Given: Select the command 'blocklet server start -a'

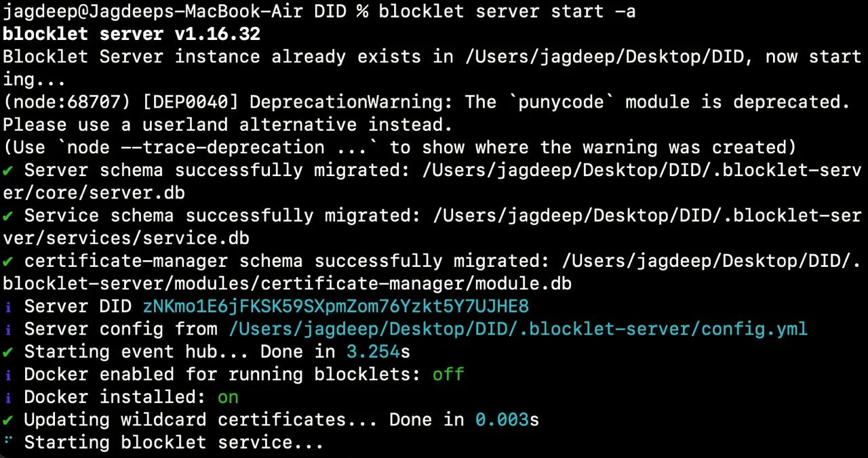Looking at the screenshot, I should (x=507, y=12).
